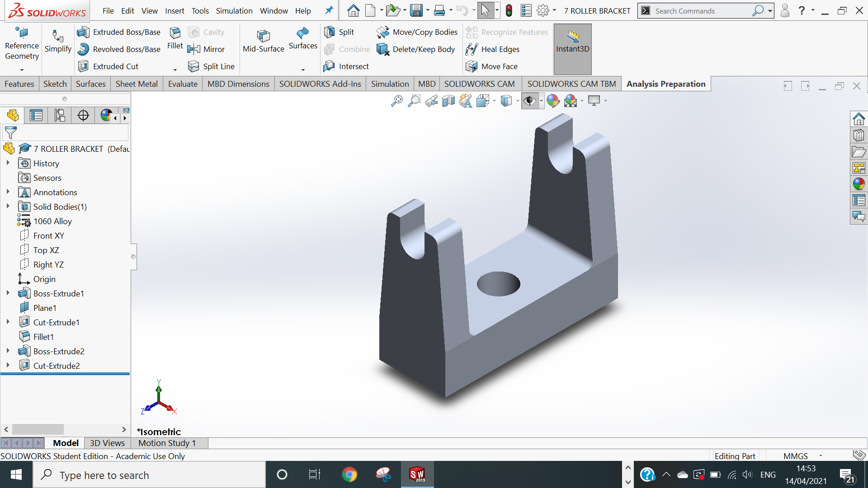
Task: Launch Move/Copy Bodies command
Action: point(417,32)
